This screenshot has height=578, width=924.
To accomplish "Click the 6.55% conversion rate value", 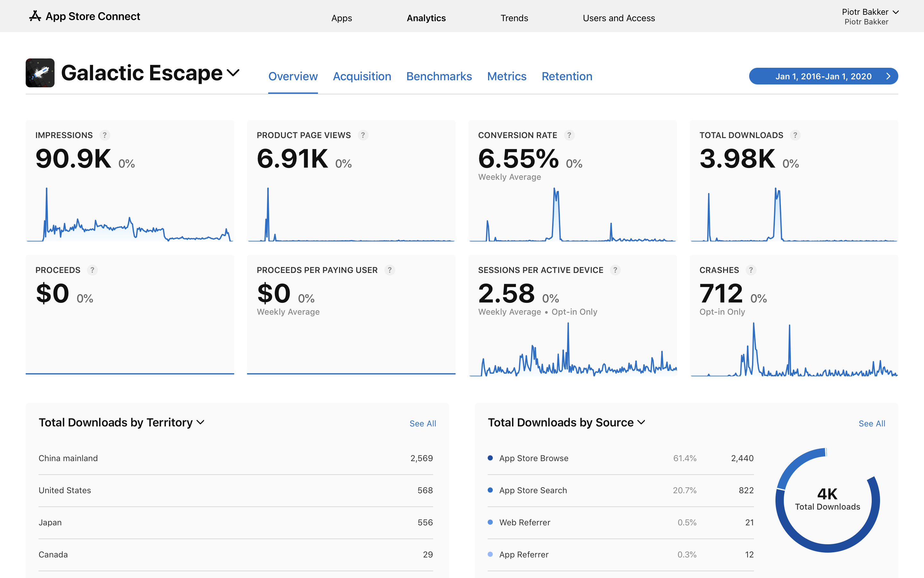I will click(x=518, y=158).
